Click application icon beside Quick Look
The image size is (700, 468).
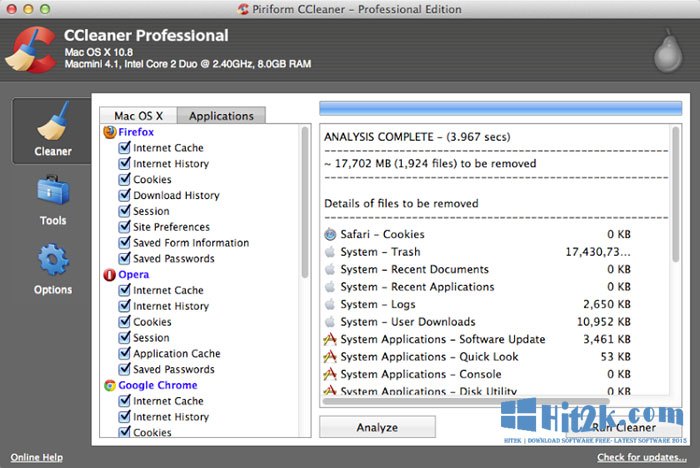330,357
